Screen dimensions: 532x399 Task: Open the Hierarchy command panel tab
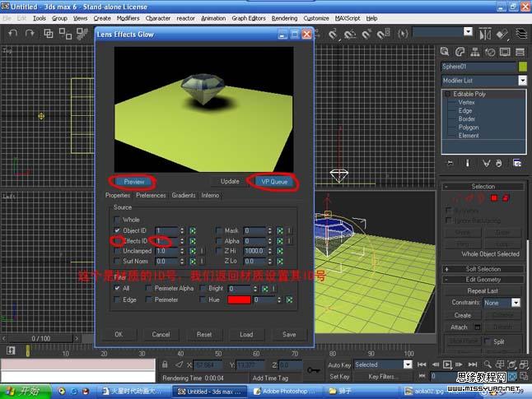(475, 52)
